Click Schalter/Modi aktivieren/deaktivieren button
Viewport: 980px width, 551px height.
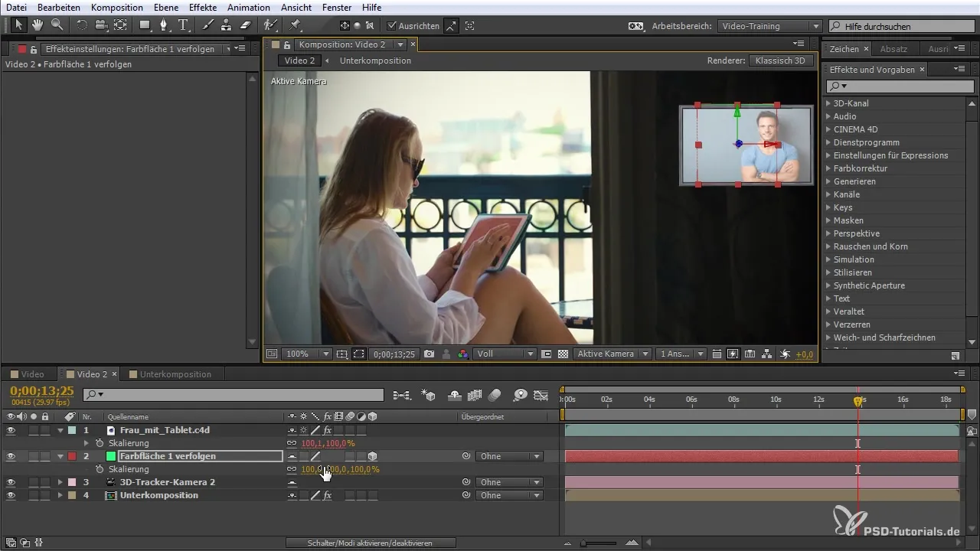371,543
